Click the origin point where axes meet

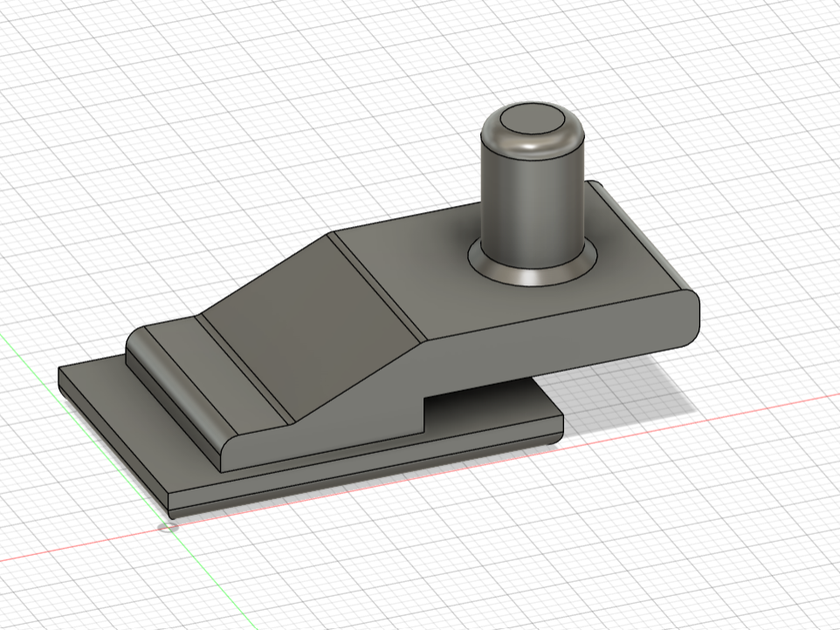[169, 528]
